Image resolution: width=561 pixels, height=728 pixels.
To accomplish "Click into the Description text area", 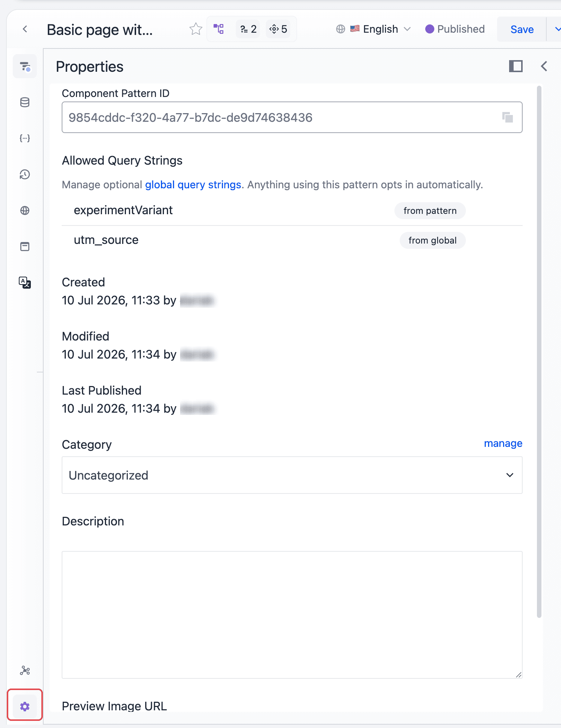I will coord(292,615).
